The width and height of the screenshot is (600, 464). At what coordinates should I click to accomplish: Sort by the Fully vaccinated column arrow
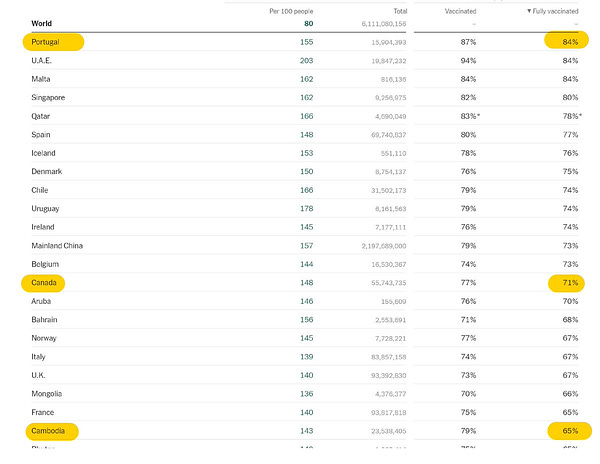[529, 11]
